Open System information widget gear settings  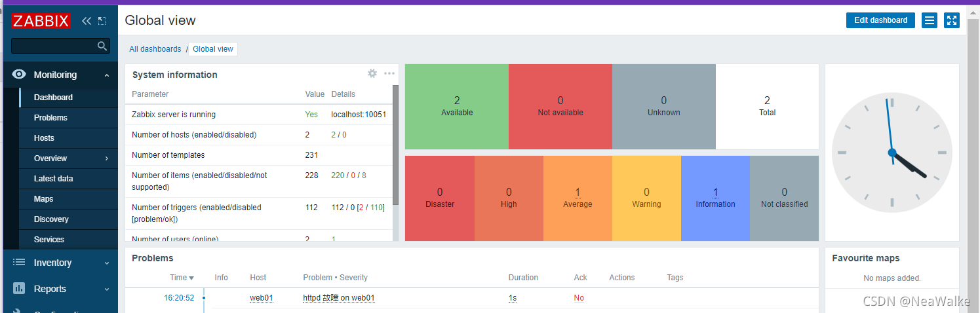coord(372,73)
